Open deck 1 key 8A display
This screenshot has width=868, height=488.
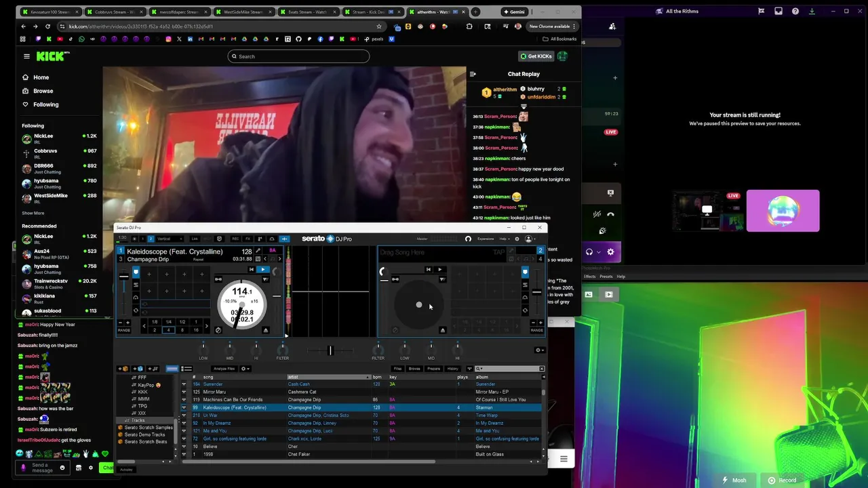[x=272, y=251]
